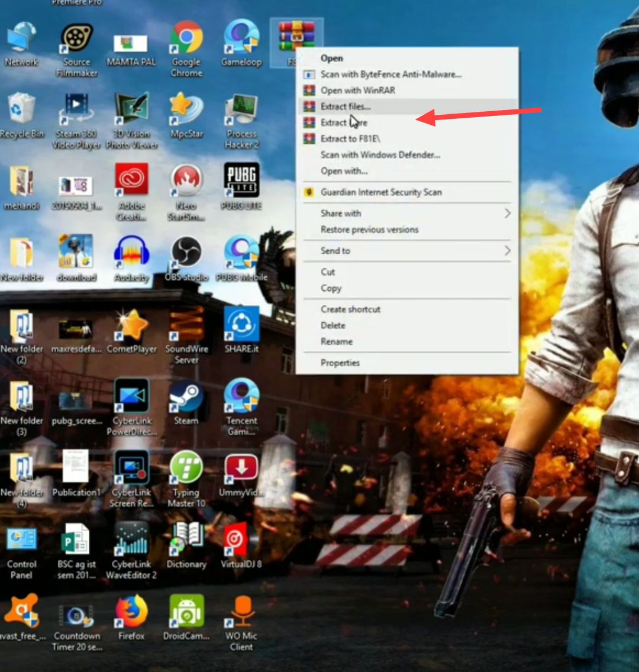Select the SoundWire Server icon
The image size is (639, 672).
(186, 336)
